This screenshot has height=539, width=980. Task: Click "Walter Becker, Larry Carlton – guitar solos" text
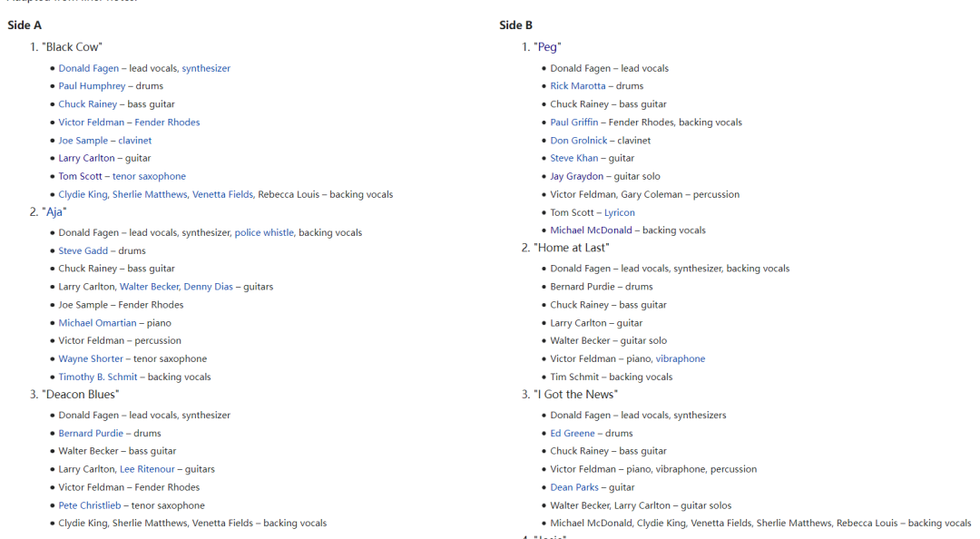coord(641,505)
